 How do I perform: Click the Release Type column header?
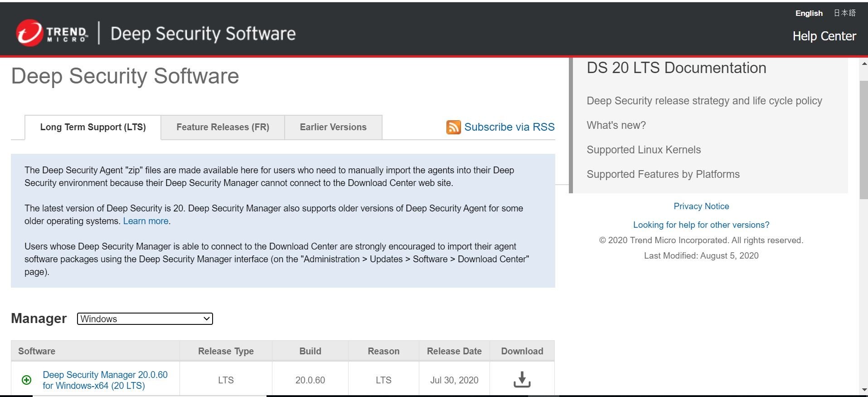pos(226,351)
